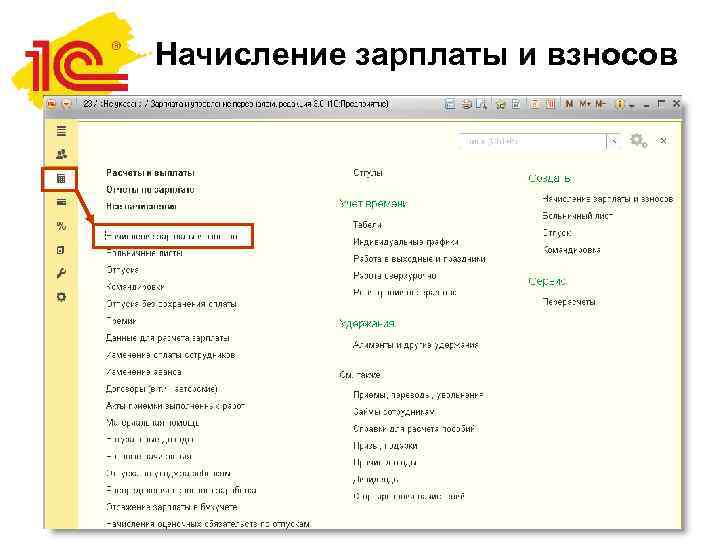The height and width of the screenshot is (540, 720).
Task: Click the print preview icon in title bar
Action: pos(482,104)
